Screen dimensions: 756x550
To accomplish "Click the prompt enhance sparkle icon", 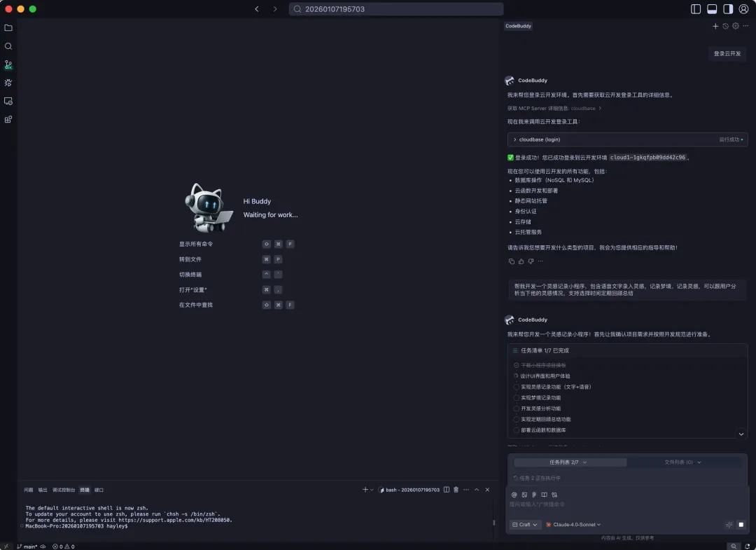I will pos(729,525).
